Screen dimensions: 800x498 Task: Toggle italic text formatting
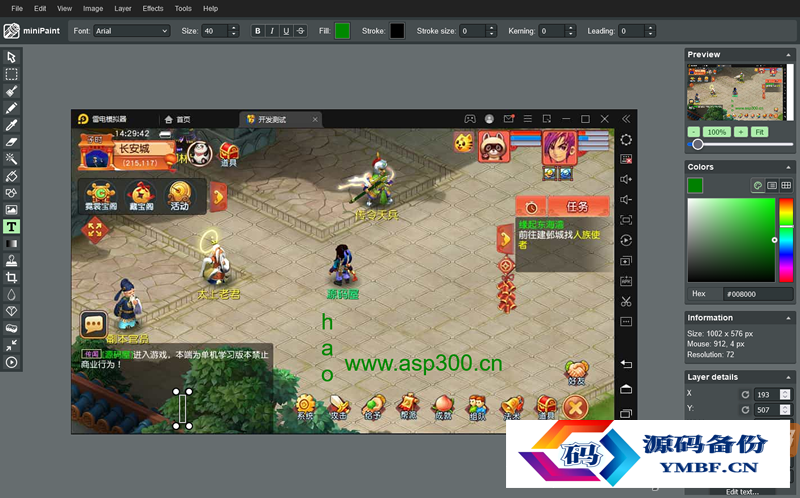coord(272,31)
